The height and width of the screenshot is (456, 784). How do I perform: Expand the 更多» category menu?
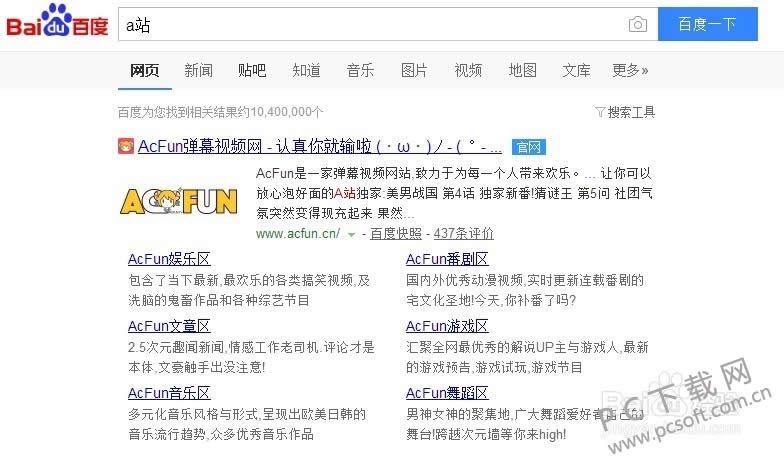pyautogui.click(x=630, y=70)
